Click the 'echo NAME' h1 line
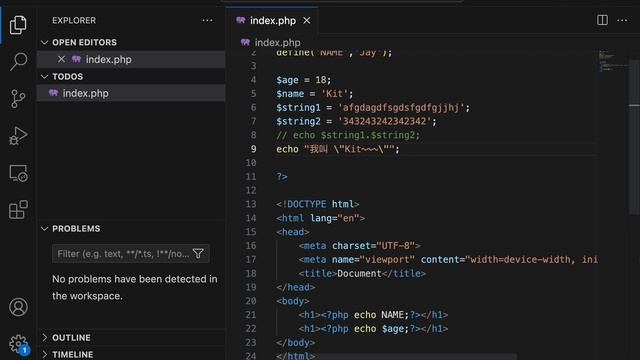 [373, 315]
